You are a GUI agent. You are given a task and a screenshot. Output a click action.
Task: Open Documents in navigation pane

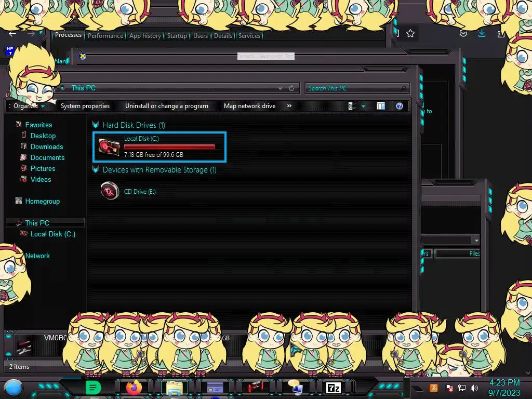(47, 157)
